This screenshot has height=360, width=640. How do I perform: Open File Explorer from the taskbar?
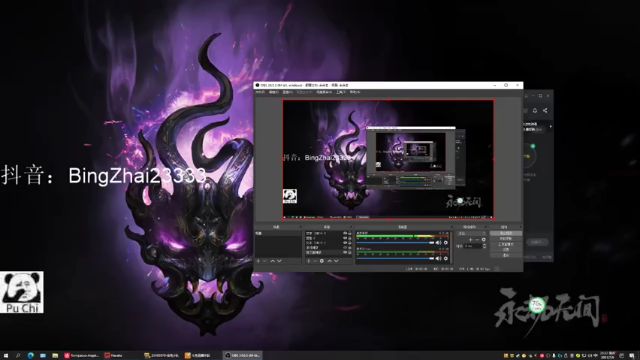coord(55,356)
